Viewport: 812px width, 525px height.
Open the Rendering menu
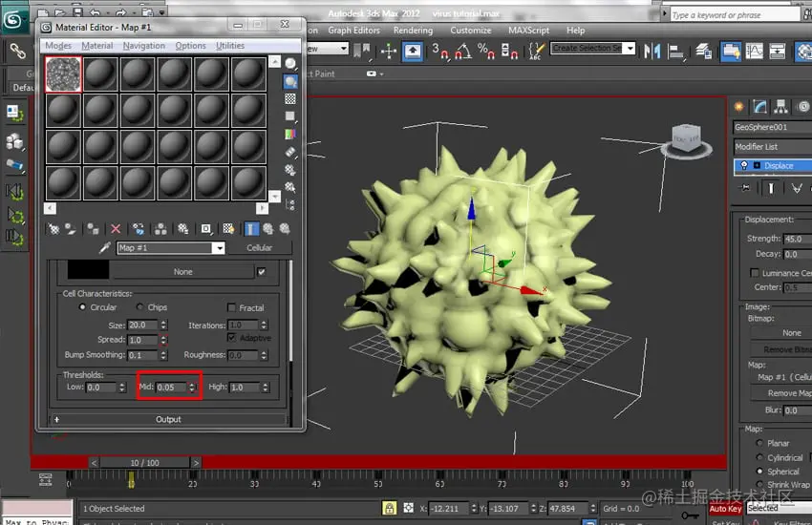pyautogui.click(x=413, y=31)
